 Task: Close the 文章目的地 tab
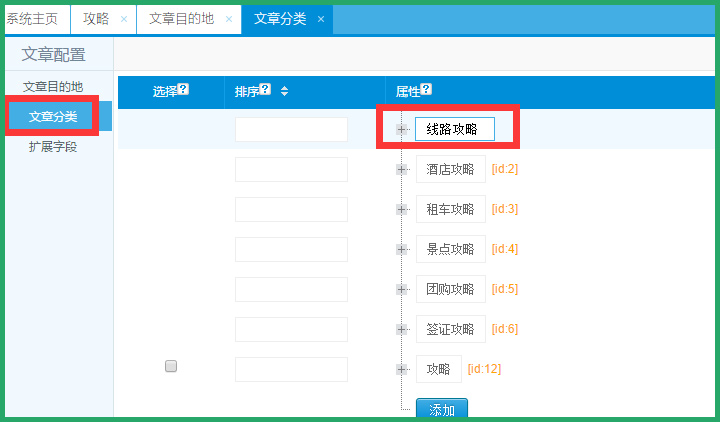pos(228,19)
